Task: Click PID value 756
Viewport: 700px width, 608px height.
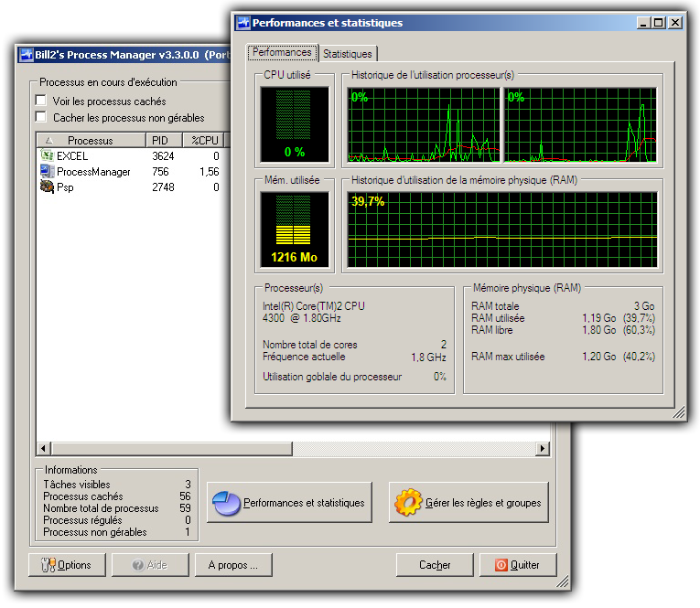Action: [x=160, y=172]
